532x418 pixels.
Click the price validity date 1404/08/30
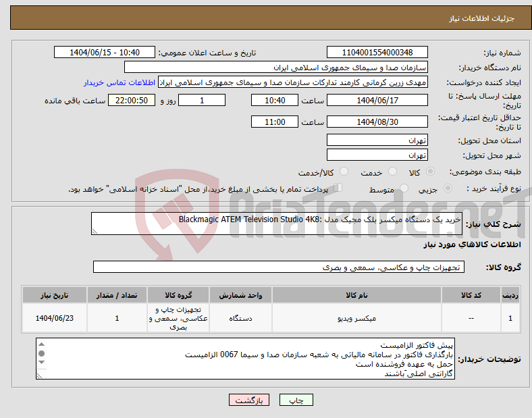tap(377, 122)
